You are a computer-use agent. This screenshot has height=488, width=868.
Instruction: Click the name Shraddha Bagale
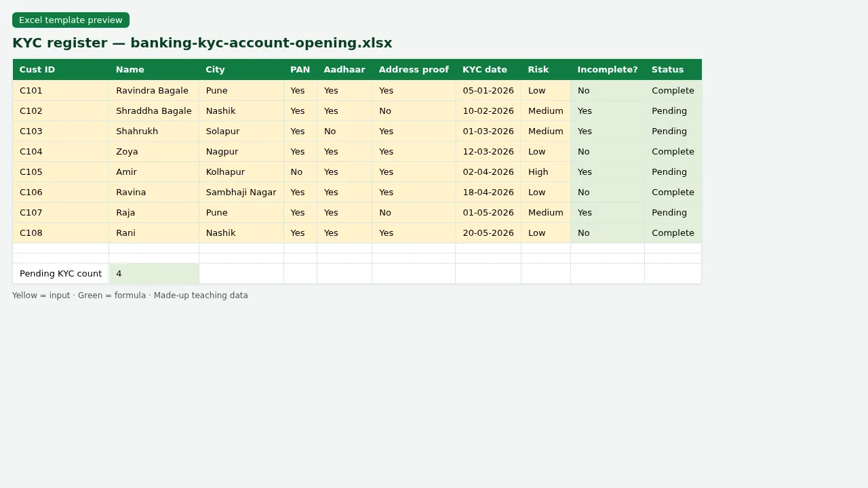154,111
